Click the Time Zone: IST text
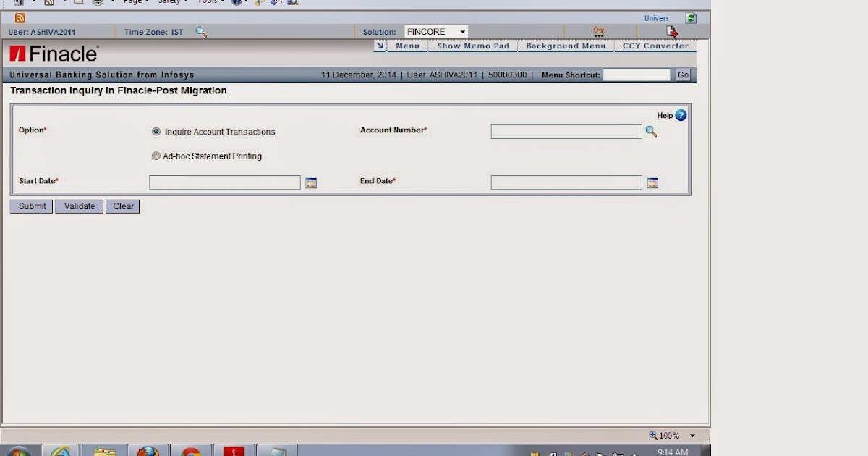The height and width of the screenshot is (456, 868). tap(153, 32)
